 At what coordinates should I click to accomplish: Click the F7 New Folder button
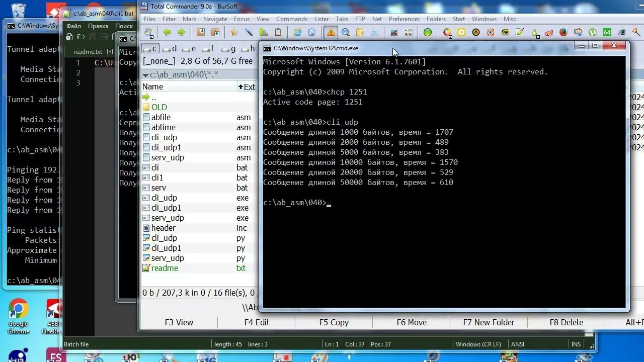point(489,322)
